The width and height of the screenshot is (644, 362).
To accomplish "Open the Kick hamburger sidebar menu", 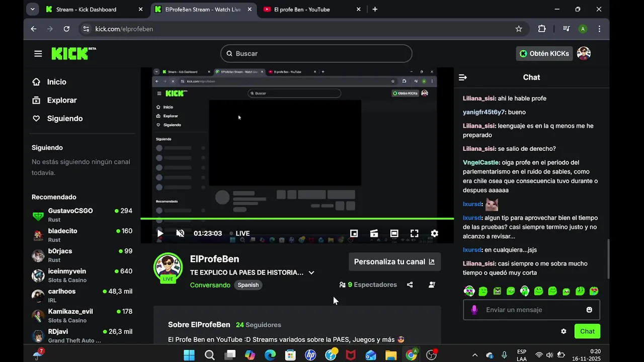I will [38, 53].
